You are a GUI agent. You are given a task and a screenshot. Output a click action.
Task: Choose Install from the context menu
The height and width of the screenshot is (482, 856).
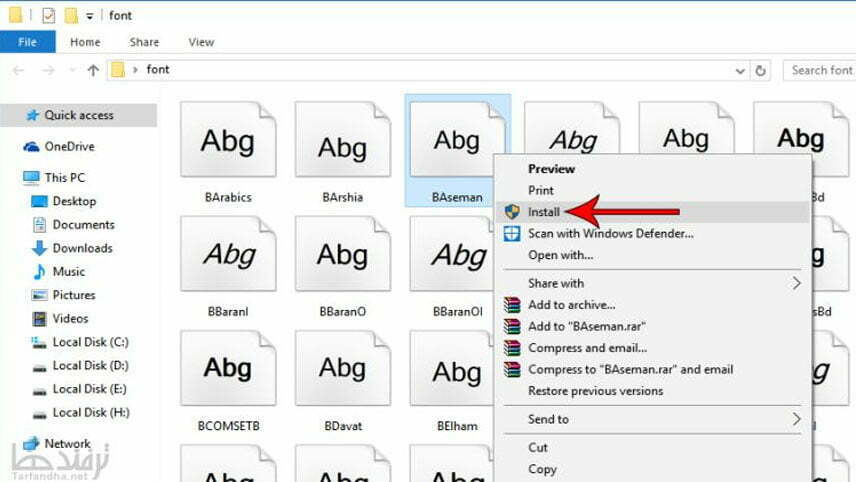(x=653, y=212)
